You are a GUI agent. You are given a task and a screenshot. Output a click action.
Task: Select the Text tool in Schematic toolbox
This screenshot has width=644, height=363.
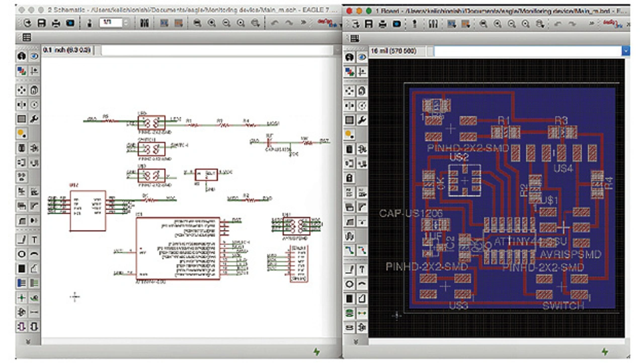34,240
